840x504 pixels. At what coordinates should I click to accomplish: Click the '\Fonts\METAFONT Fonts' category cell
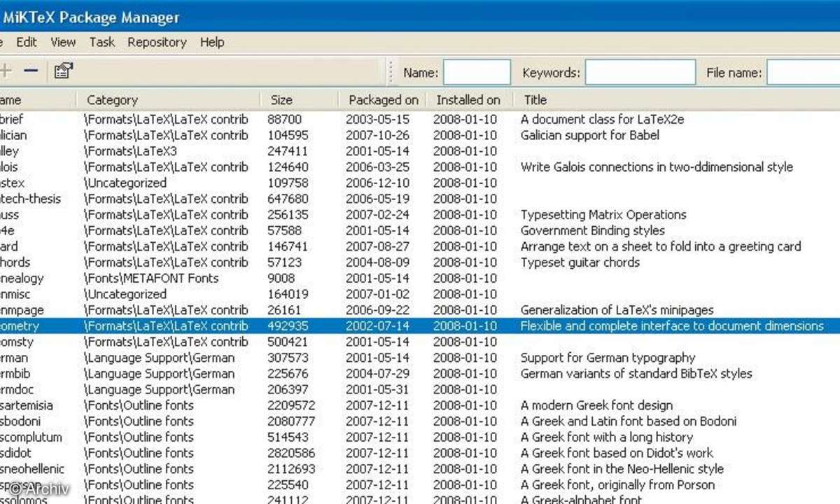[x=151, y=279]
